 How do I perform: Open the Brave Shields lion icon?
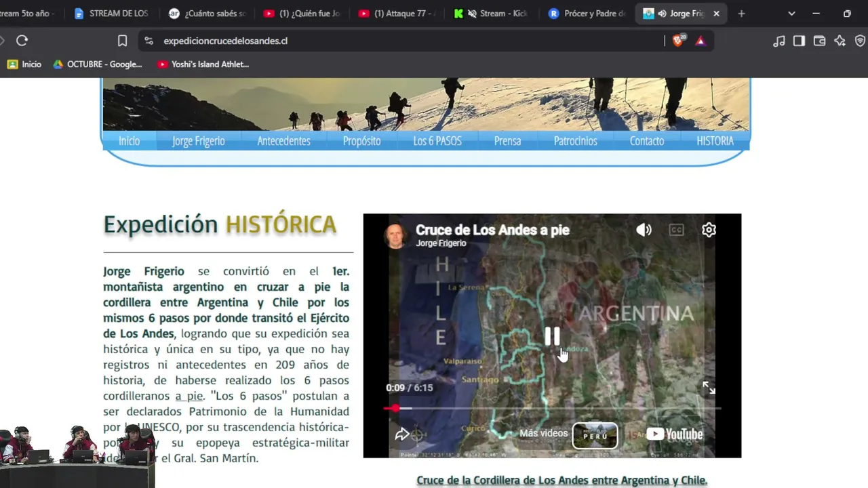coord(679,41)
